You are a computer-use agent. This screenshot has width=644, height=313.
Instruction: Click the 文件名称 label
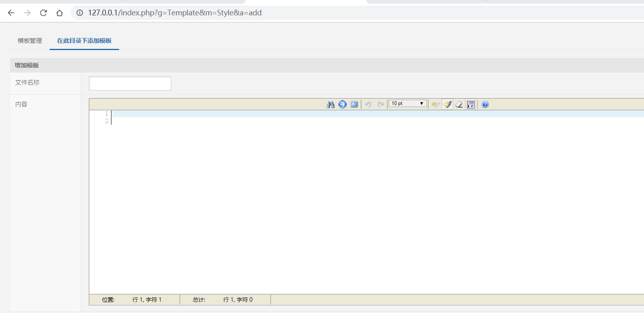(27, 82)
